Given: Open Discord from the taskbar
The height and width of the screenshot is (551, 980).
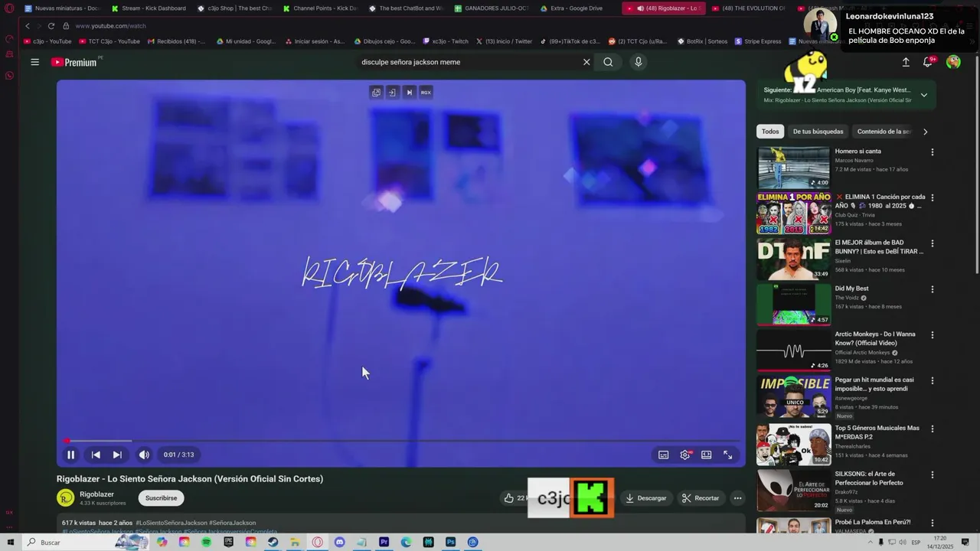Looking at the screenshot, I should tap(340, 542).
